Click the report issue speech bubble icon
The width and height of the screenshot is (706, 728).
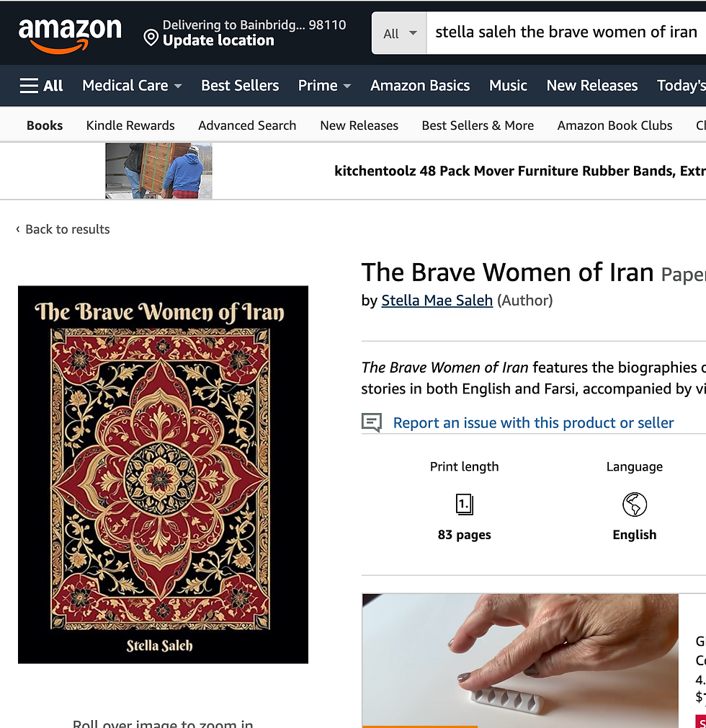371,422
